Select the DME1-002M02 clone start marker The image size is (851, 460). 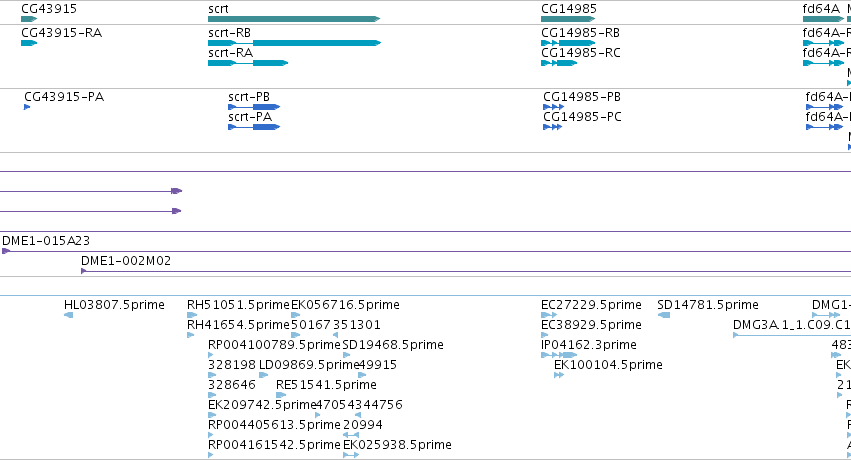click(84, 271)
